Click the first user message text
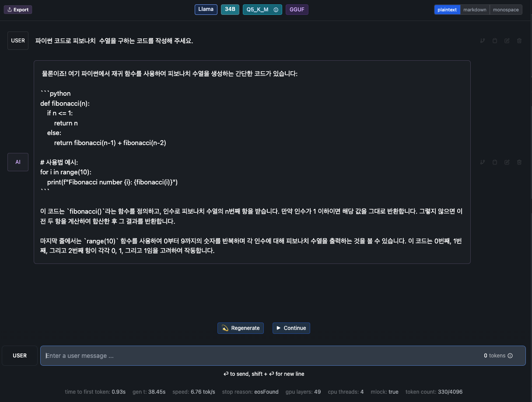 pyautogui.click(x=114, y=41)
